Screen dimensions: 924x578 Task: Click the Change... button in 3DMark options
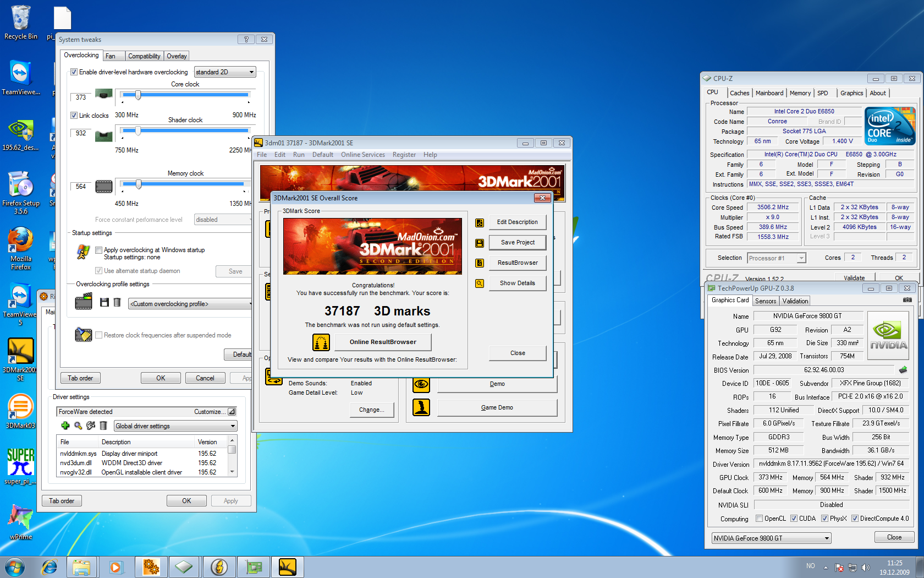point(371,410)
